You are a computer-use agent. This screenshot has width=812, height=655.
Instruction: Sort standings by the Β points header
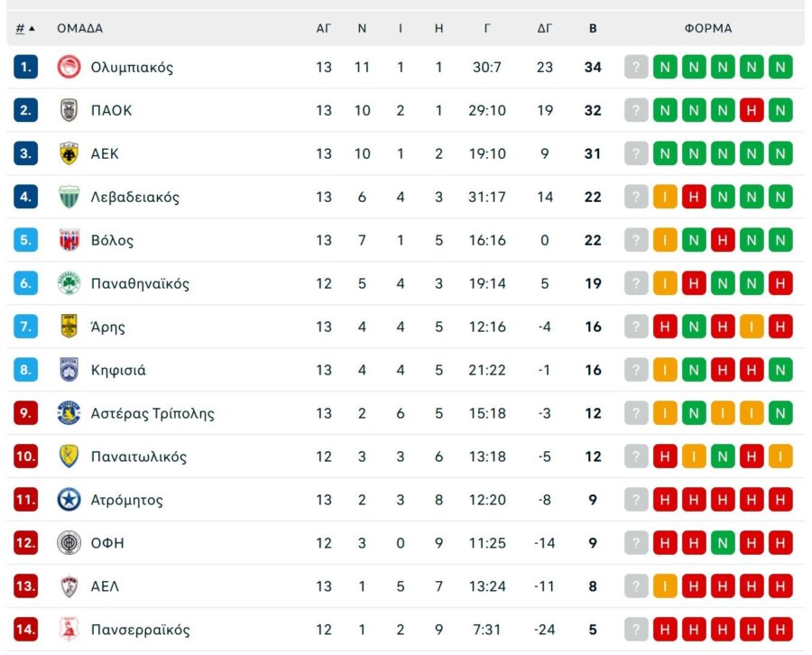[593, 28]
